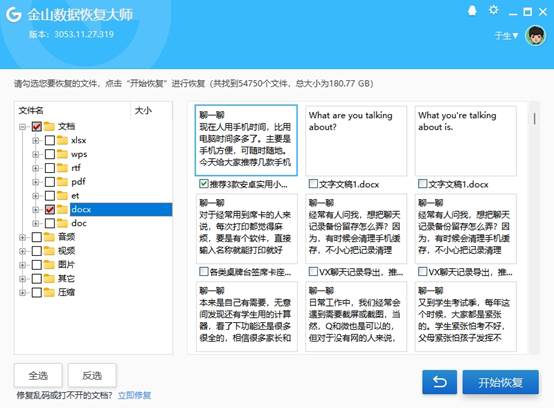Select the doc tree item label
The image size is (554, 408).
(79, 223)
